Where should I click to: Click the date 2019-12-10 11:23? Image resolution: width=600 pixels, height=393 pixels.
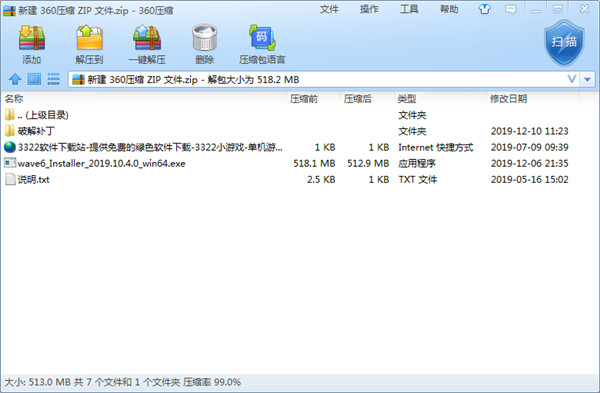pyautogui.click(x=530, y=131)
